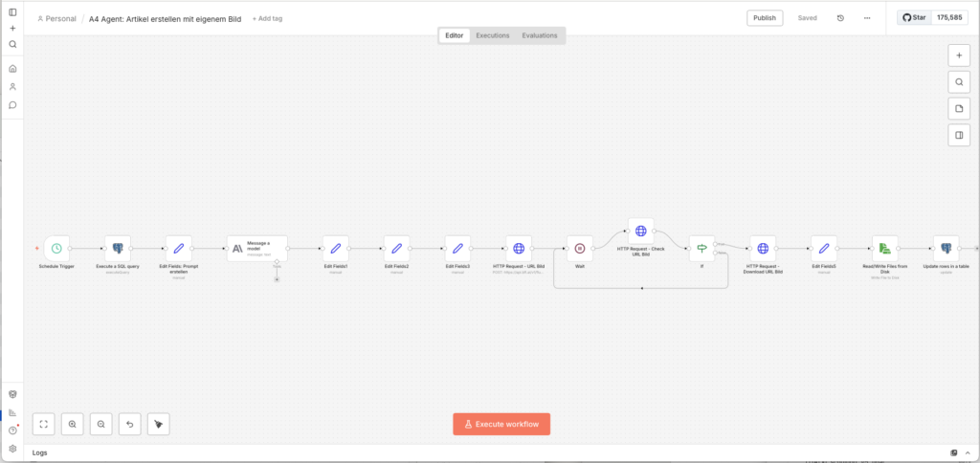Select the Schedule Trigger node
Screen dimensions: 980x463
tap(56, 249)
